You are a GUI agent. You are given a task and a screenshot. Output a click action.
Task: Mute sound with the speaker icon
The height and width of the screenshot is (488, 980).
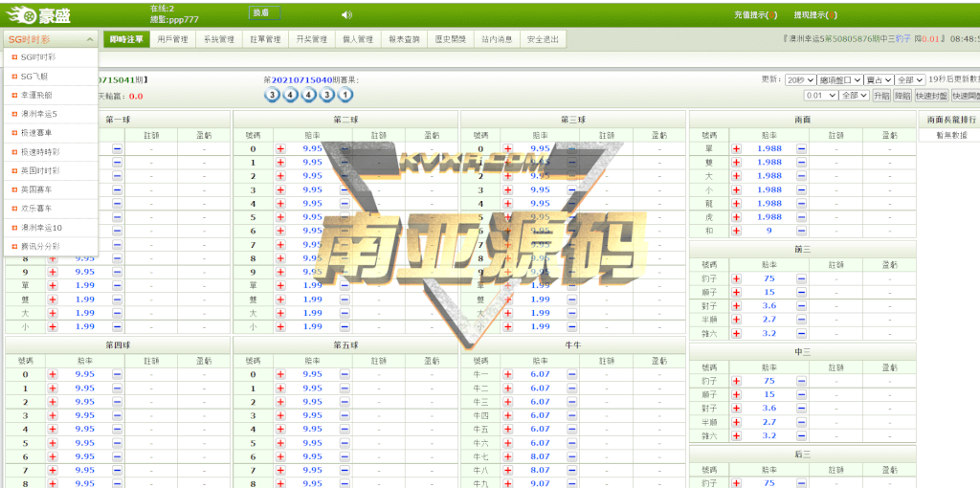(346, 15)
